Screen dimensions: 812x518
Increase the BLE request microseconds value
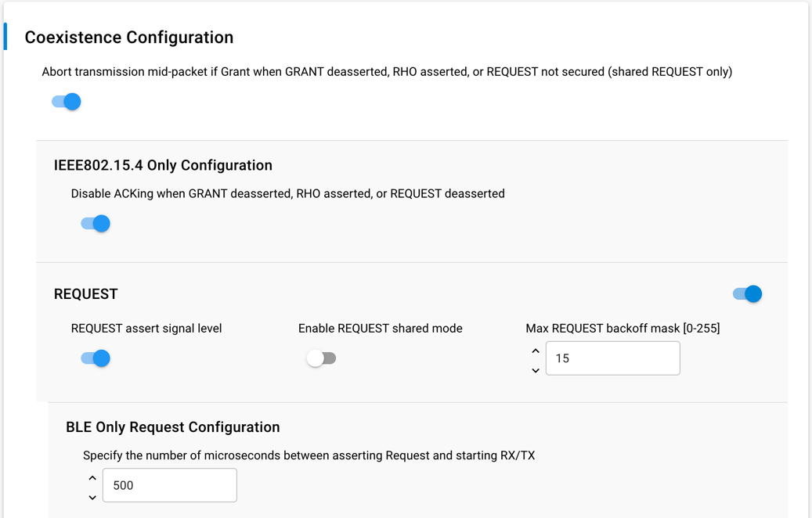click(92, 477)
